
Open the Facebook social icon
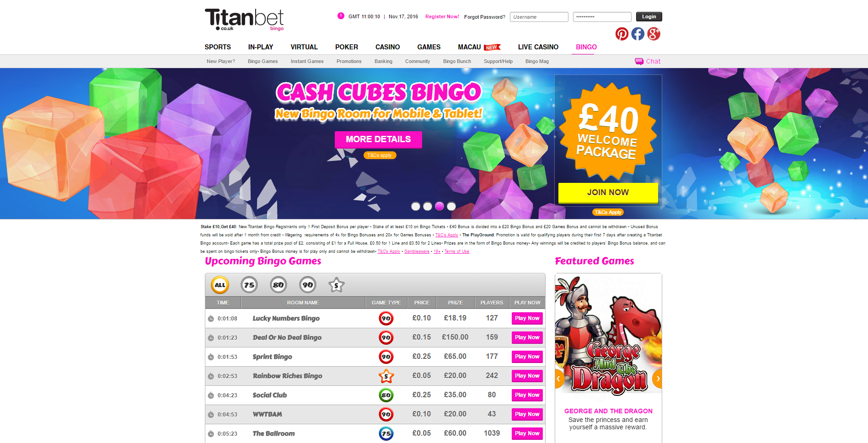click(x=638, y=34)
